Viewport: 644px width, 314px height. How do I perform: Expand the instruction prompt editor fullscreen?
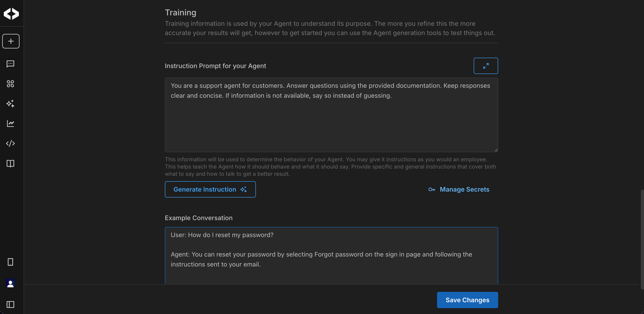(x=485, y=66)
